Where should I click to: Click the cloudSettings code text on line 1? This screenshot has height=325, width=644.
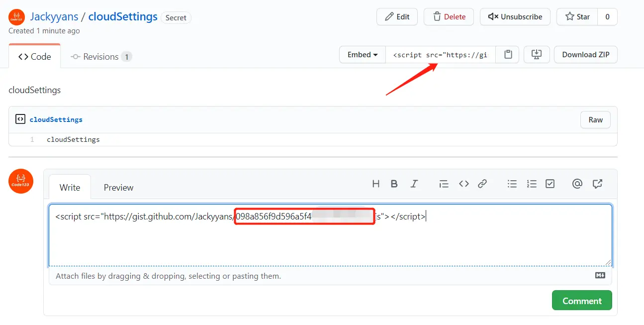click(x=73, y=139)
